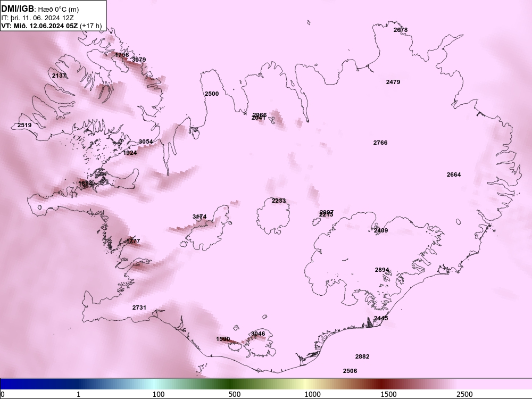This screenshot has width=532, height=399.
Task: Click the 2500 label on the map
Action: pos(212,94)
